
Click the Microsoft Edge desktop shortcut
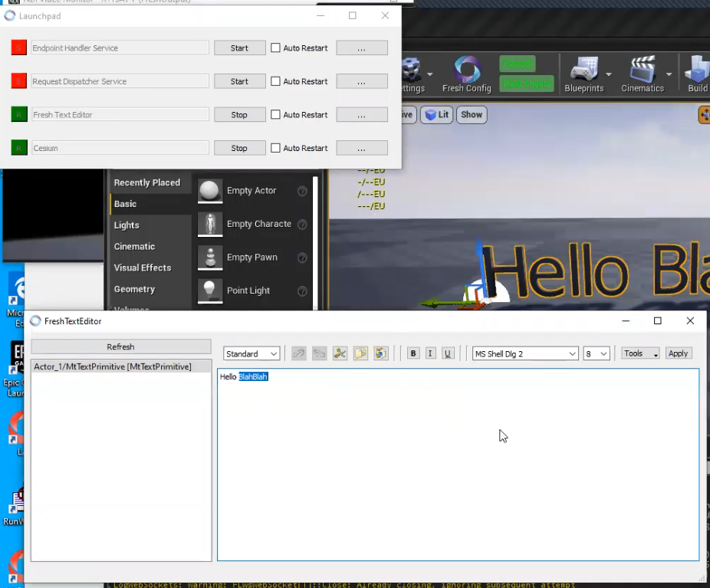pos(16,298)
